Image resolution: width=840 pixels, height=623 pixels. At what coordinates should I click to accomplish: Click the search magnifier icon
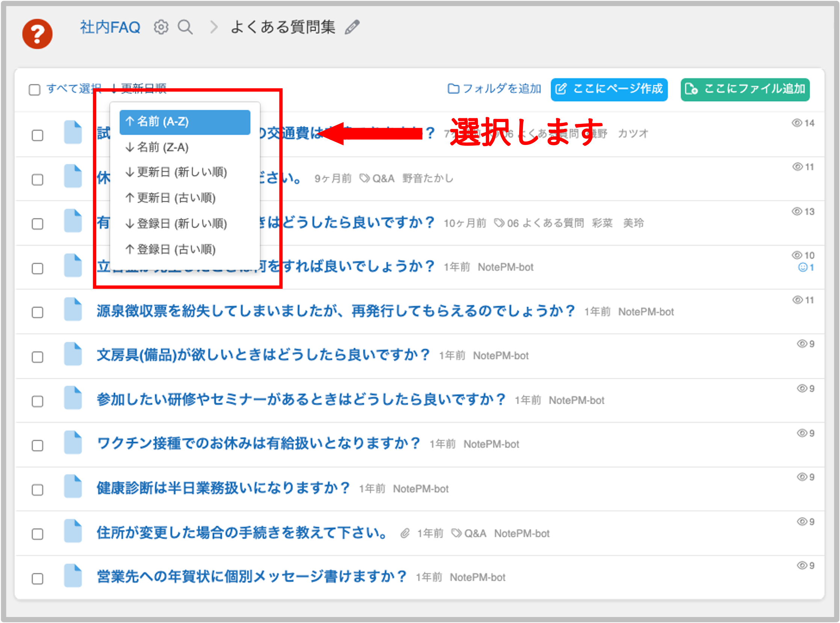(186, 27)
